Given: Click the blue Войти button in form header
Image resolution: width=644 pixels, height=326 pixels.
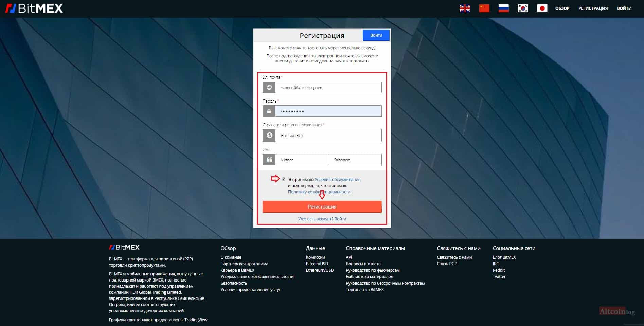Looking at the screenshot, I should pos(376,35).
